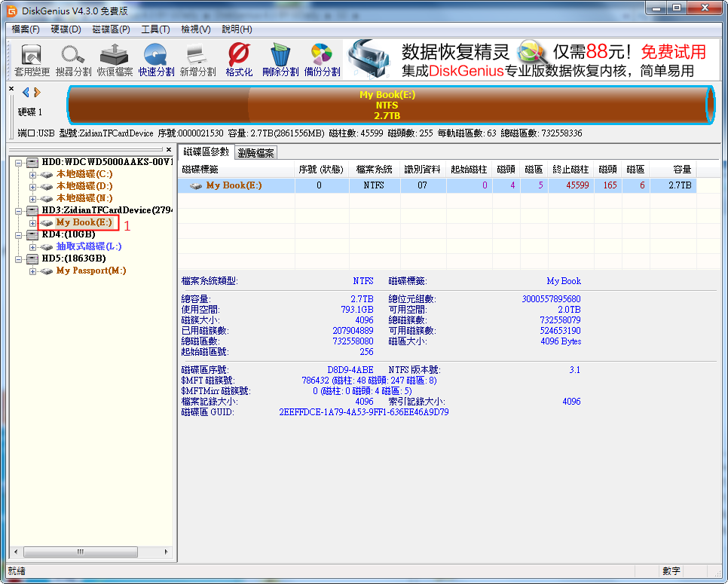The image size is (728, 584).
Task: Click the 磁碟區序號 value D8D9-4ABE
Action: [x=350, y=370]
